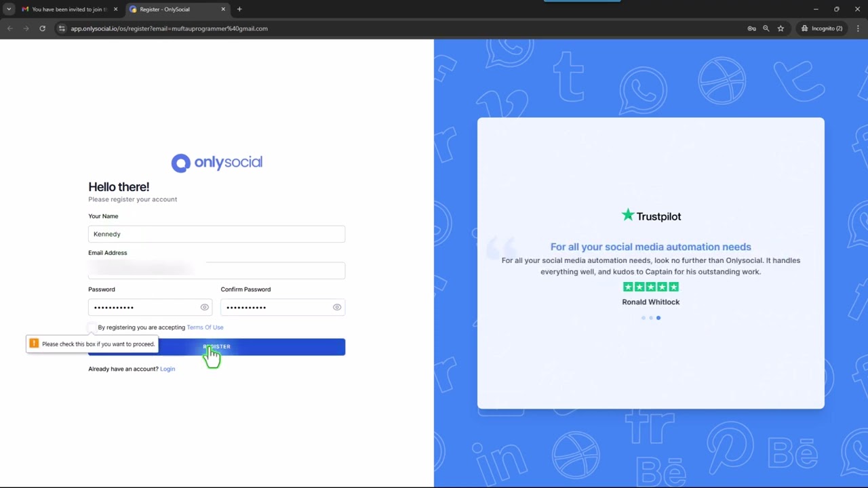Go back to previous page

pos(10,28)
